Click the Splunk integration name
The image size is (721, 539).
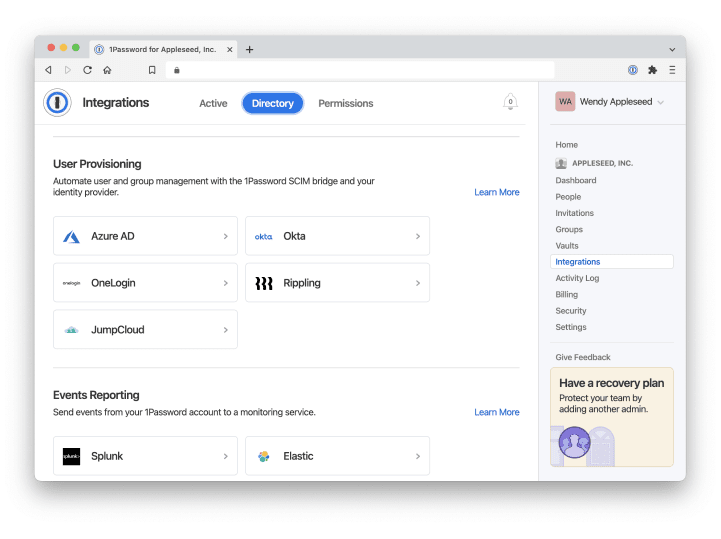(107, 456)
